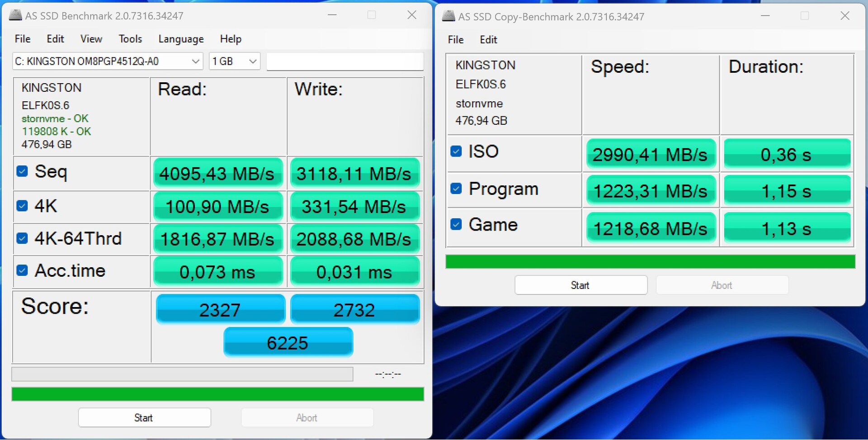The height and width of the screenshot is (440, 868).
Task: Minimize the AS SSD Benchmark window
Action: point(332,15)
